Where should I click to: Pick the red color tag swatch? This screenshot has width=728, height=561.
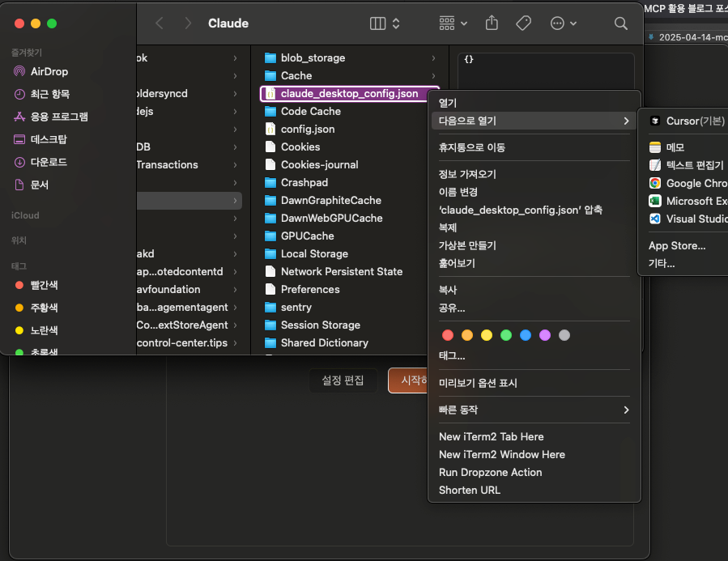(x=447, y=335)
